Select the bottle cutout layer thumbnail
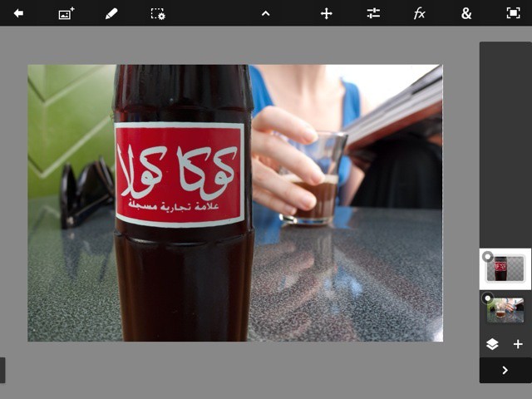532x399 pixels. point(506,269)
